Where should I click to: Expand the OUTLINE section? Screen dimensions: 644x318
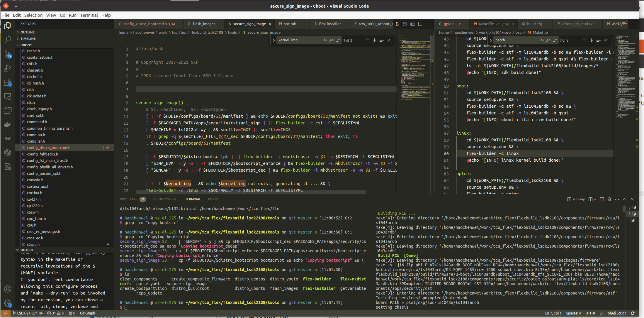[x=28, y=32]
